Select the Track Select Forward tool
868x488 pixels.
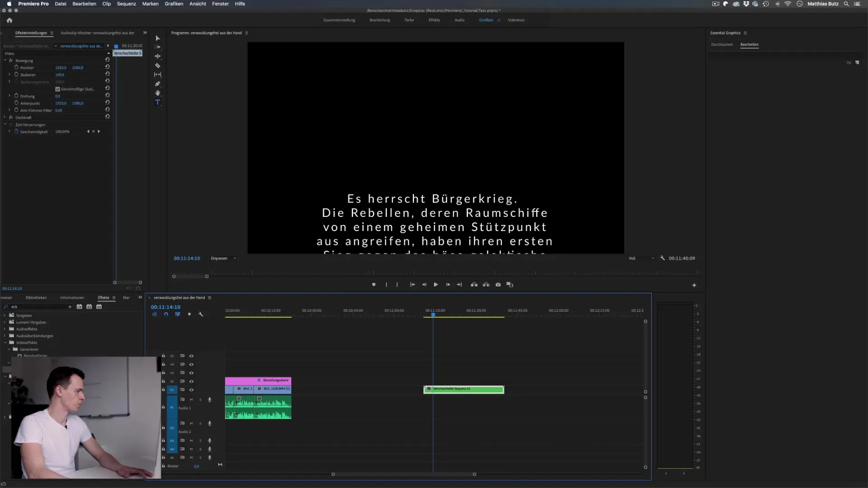[x=158, y=47]
